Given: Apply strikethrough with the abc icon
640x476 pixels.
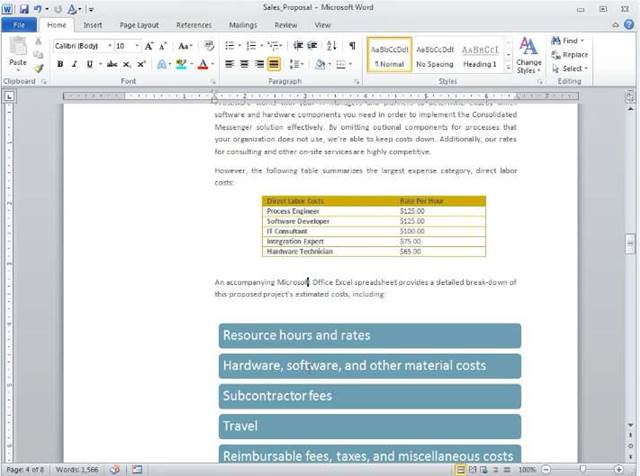Looking at the screenshot, I should pos(112,64).
